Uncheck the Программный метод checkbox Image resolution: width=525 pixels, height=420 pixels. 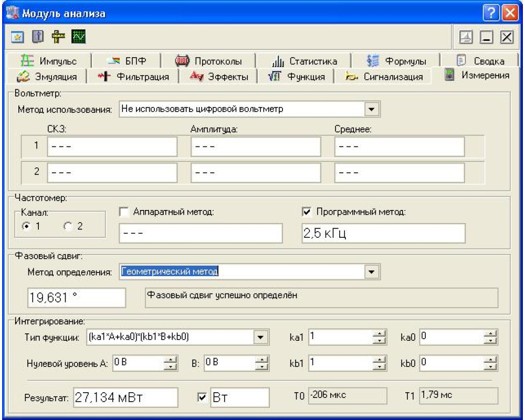pos(307,212)
